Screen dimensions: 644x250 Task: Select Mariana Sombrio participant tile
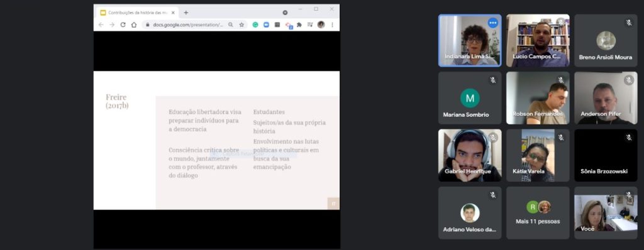click(x=470, y=98)
